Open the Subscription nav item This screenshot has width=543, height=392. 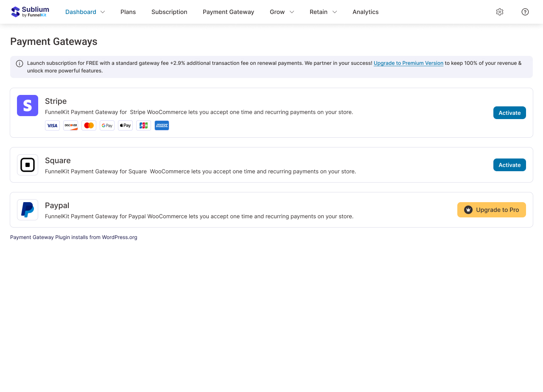tap(169, 12)
